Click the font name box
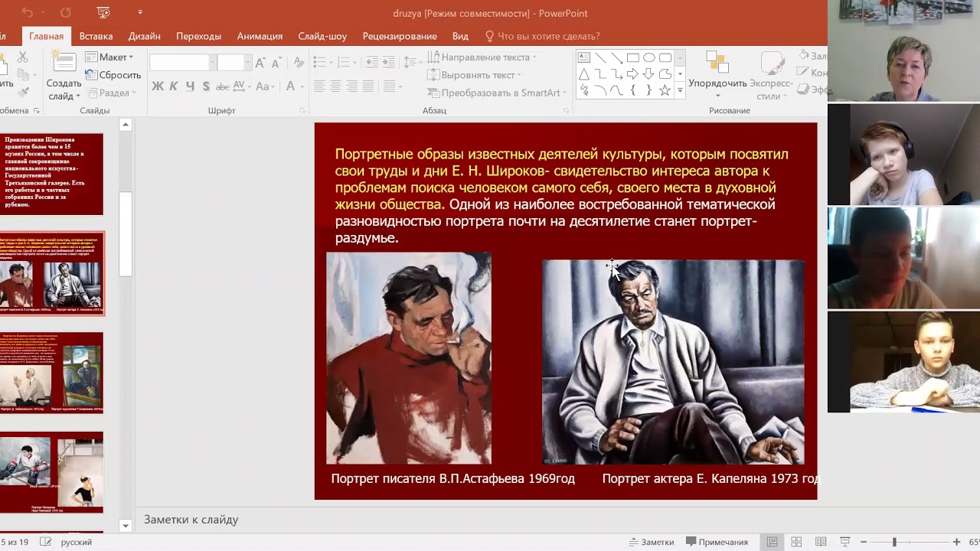 tap(182, 63)
